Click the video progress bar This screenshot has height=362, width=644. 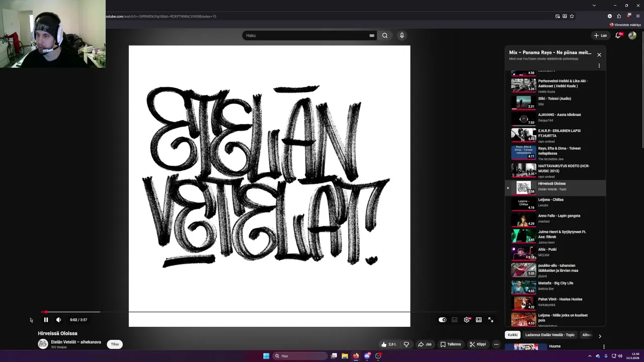pos(269,312)
